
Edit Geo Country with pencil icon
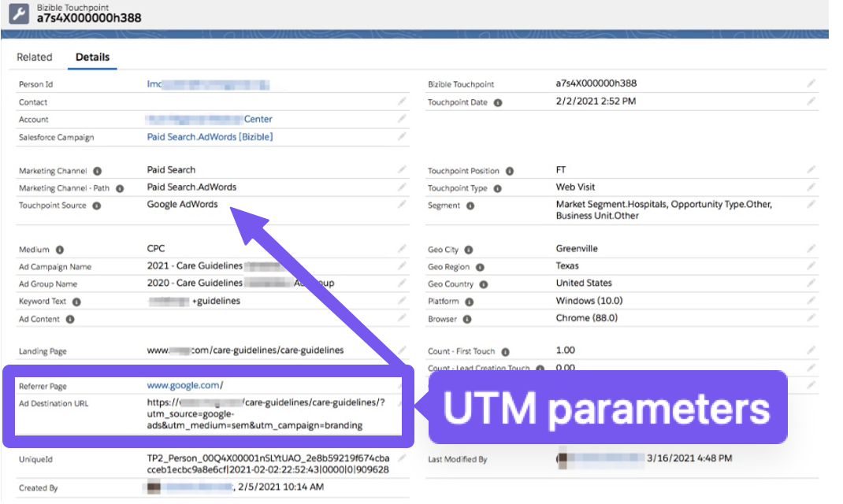[811, 282]
